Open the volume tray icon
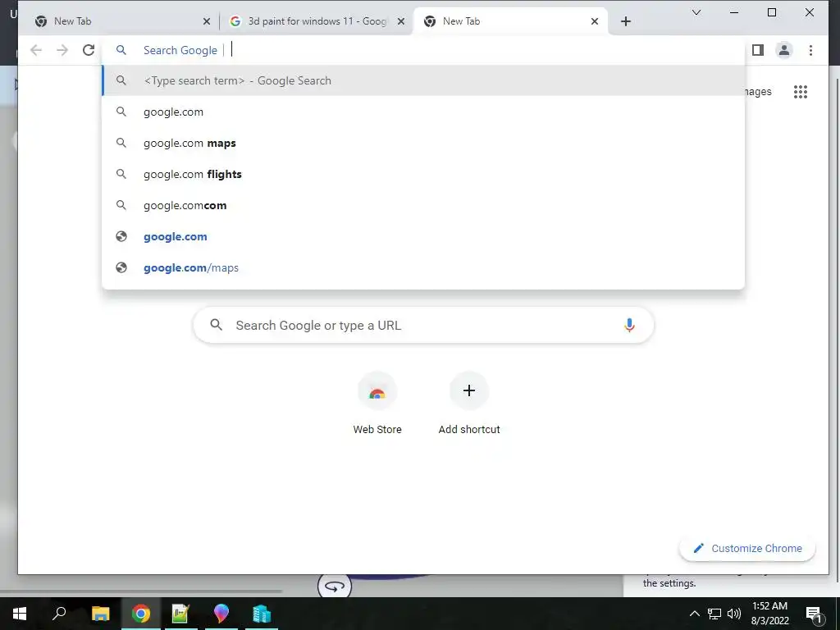 point(734,614)
